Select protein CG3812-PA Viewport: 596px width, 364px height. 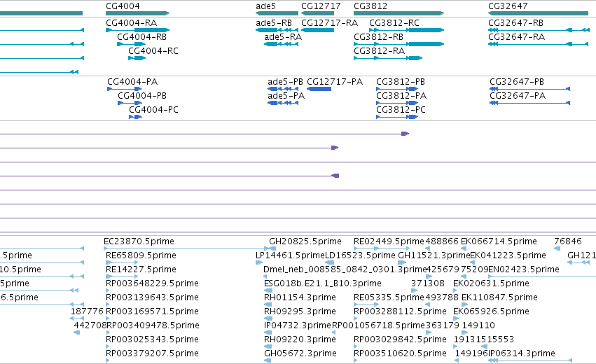(401, 96)
